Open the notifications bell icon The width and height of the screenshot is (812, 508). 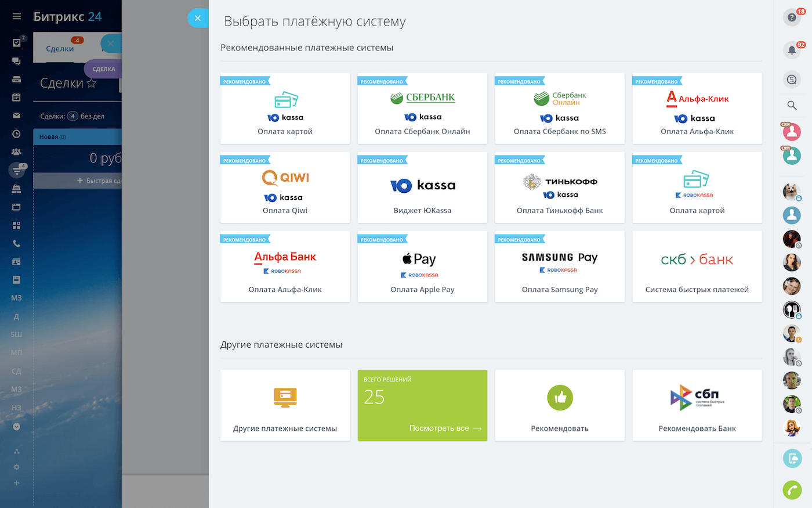tap(792, 50)
